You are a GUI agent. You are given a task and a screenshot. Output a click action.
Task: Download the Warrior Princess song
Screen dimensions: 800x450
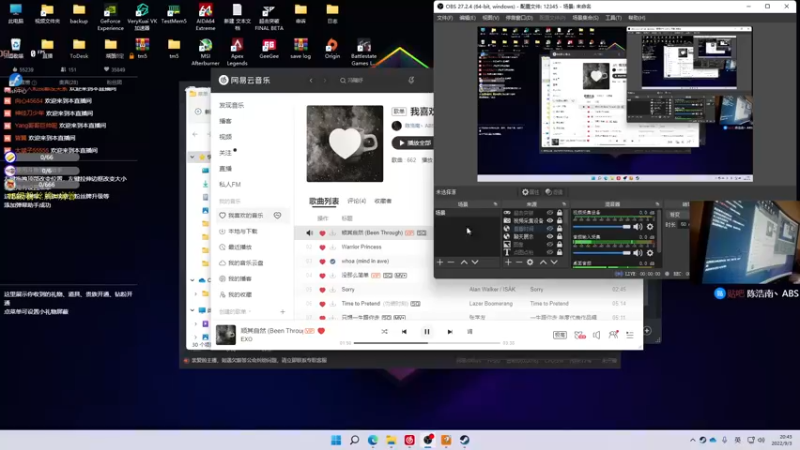pos(333,247)
